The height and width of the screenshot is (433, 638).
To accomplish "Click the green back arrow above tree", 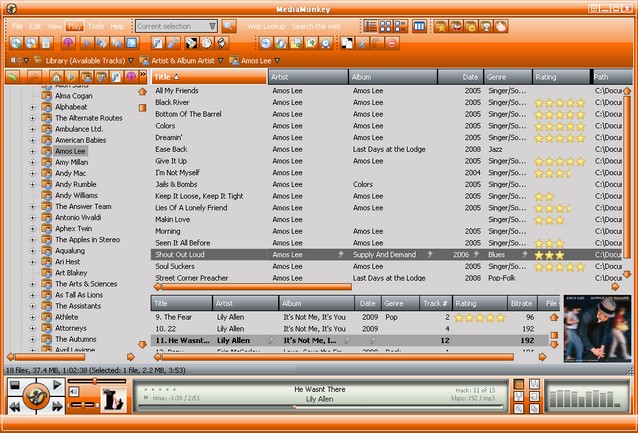I will 13,77.
